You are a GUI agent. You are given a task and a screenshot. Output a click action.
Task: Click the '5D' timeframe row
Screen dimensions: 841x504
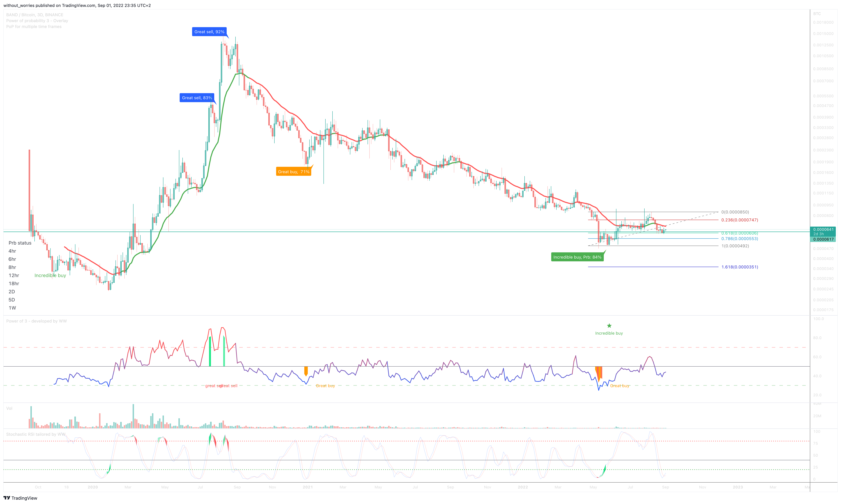[12, 300]
